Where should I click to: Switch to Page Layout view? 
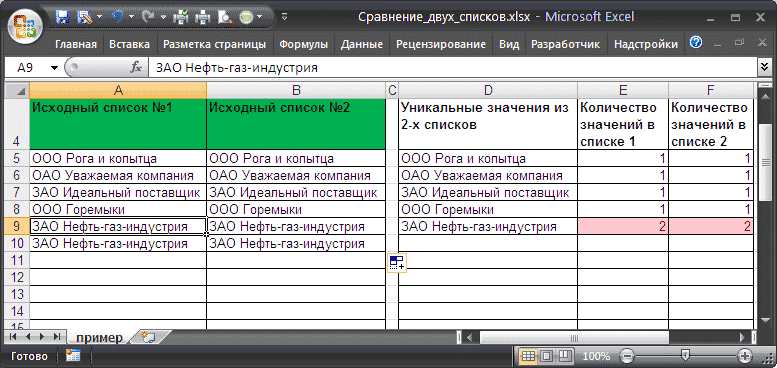tap(547, 356)
